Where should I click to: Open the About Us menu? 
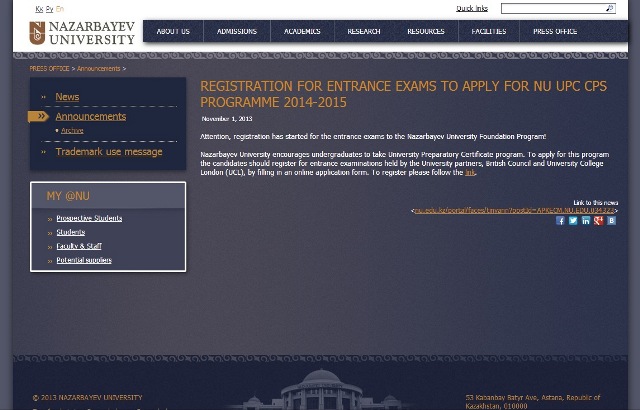173,32
